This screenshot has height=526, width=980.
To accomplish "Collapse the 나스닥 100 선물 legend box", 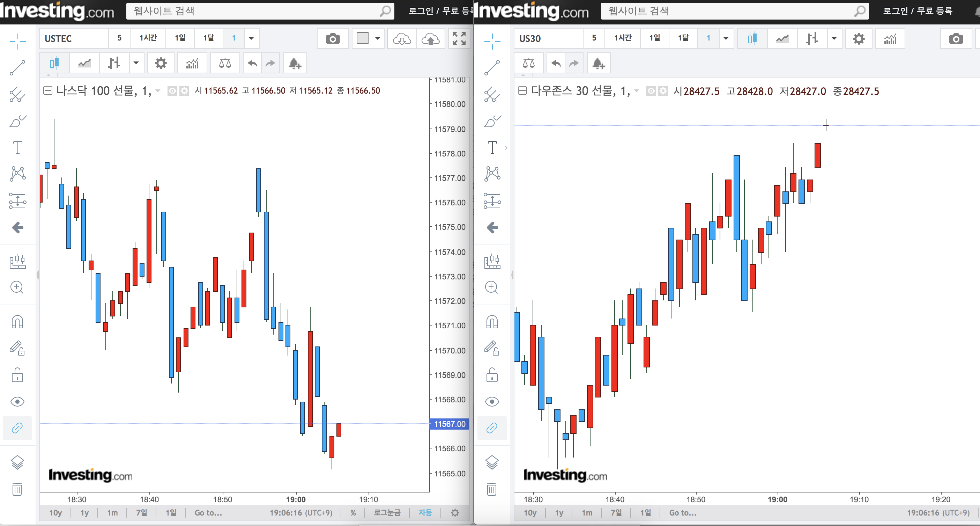I will tap(47, 90).
